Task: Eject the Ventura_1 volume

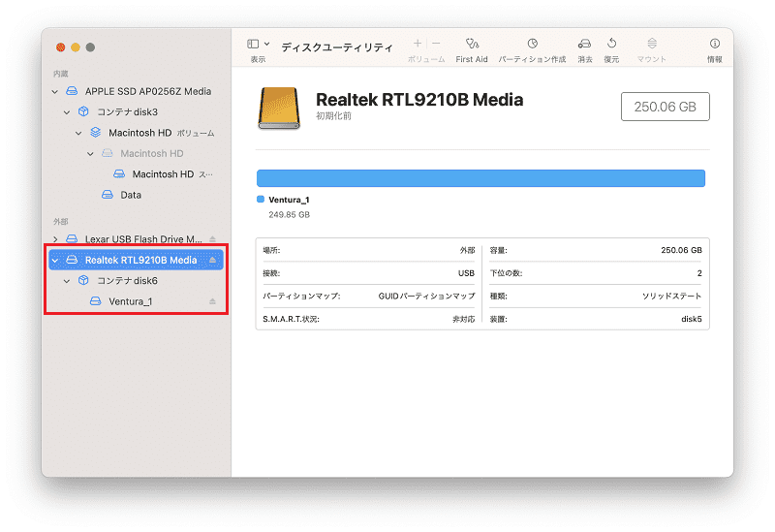Action: pyautogui.click(x=212, y=301)
